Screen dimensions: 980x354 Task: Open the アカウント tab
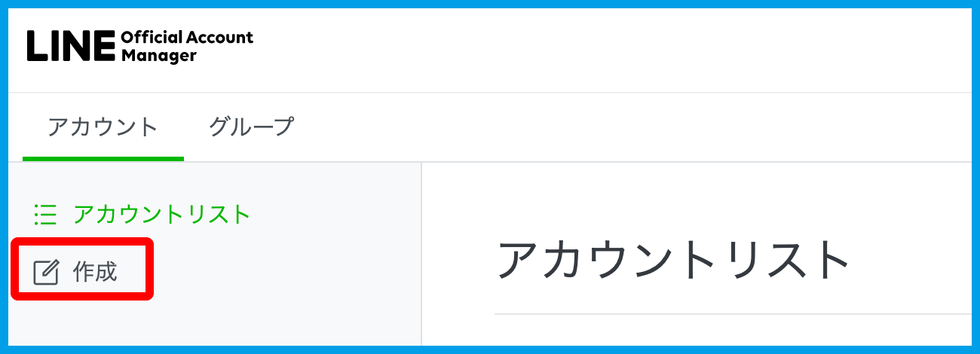coord(103,127)
